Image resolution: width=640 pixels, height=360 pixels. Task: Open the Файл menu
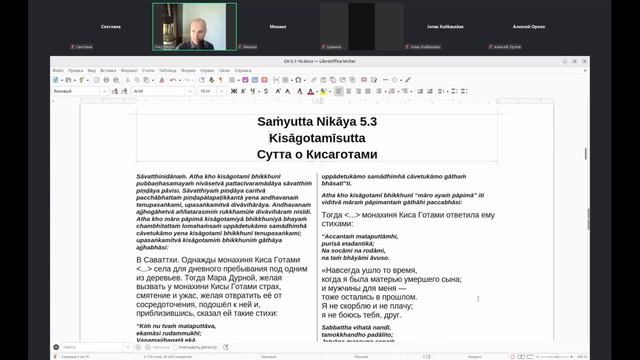click(x=58, y=71)
